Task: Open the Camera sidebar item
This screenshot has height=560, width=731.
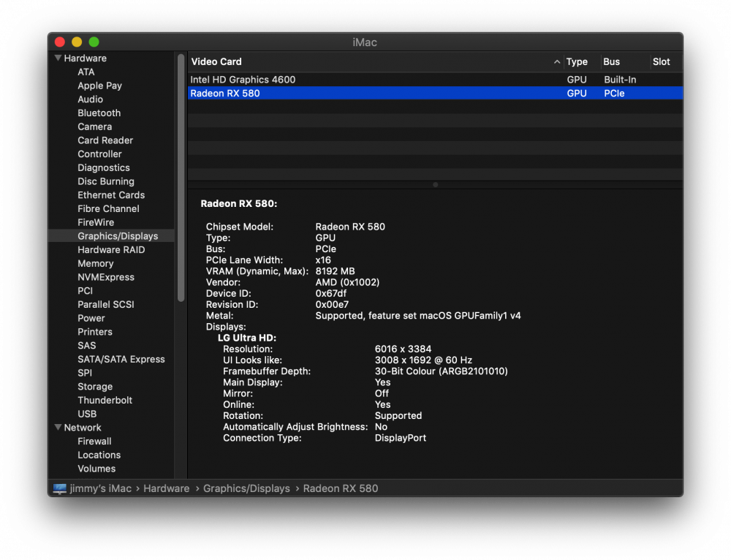Action: pos(94,126)
